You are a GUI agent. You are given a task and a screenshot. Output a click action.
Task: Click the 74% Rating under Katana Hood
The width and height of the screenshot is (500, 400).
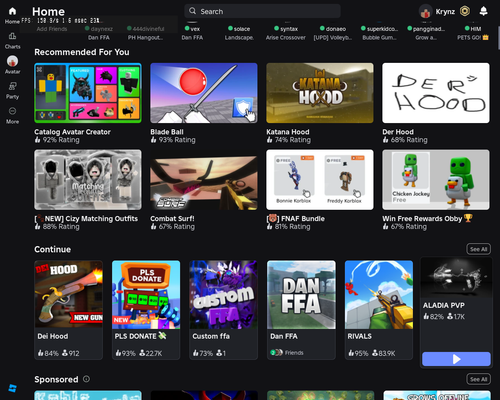[289, 140]
